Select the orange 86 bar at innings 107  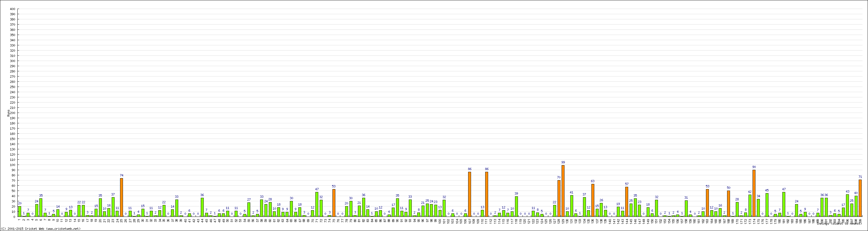click(470, 194)
